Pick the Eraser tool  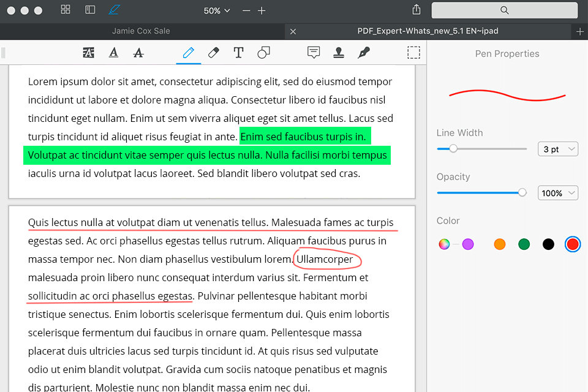213,53
